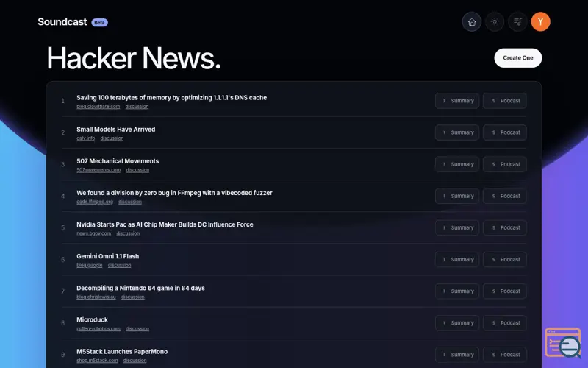
Task: Select title 'Decompiling a Nintendo 64 game'
Action: click(x=140, y=288)
